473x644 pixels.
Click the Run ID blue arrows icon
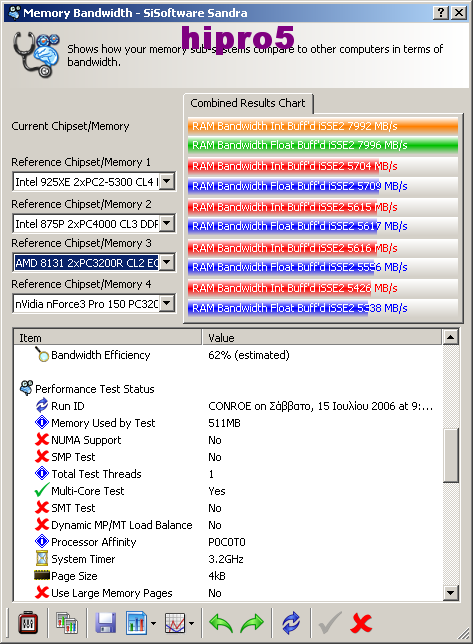[x=42, y=405]
